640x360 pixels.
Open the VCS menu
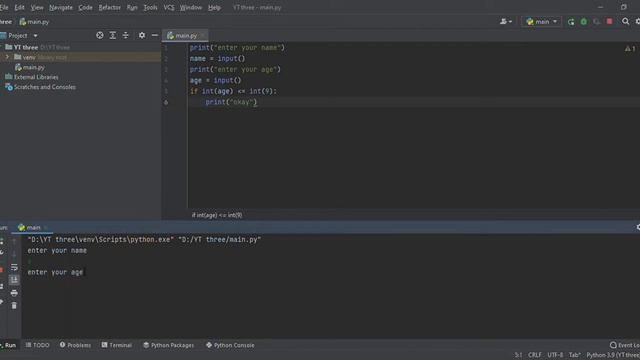[x=169, y=7]
